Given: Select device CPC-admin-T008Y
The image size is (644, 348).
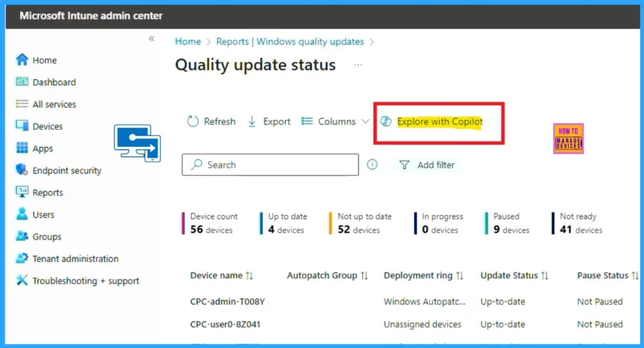Looking at the screenshot, I should point(228,302).
